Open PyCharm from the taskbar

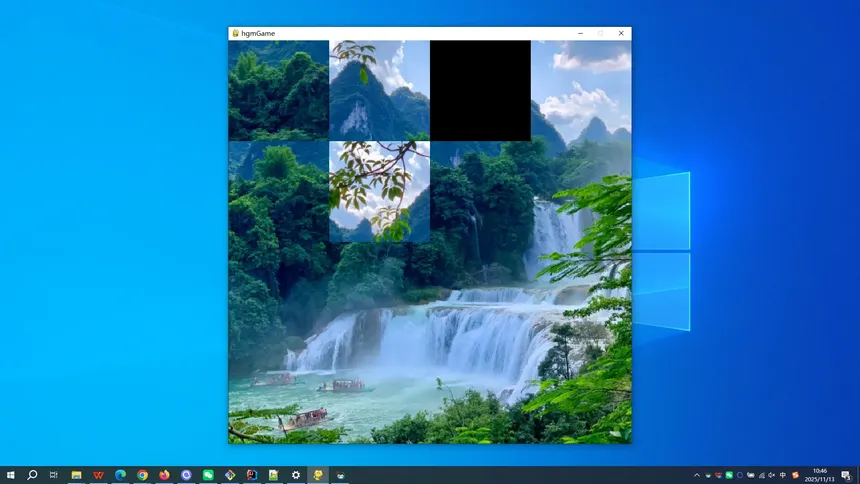coord(252,475)
